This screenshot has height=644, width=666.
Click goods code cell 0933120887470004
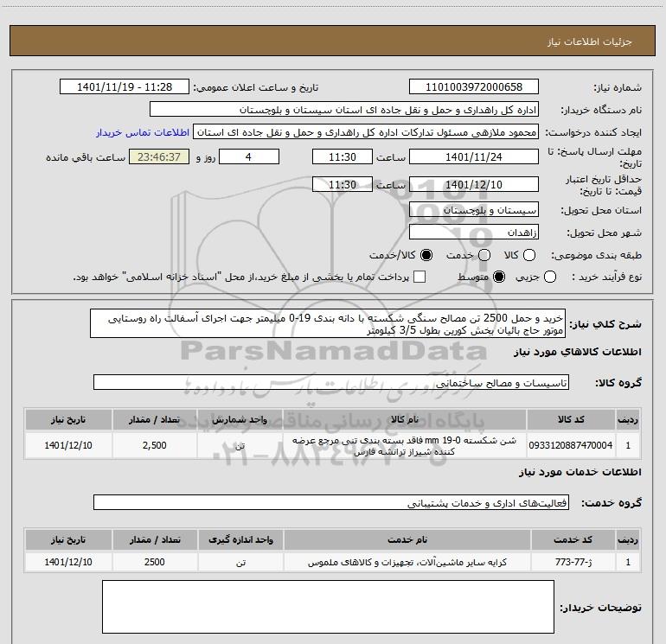pyautogui.click(x=571, y=445)
